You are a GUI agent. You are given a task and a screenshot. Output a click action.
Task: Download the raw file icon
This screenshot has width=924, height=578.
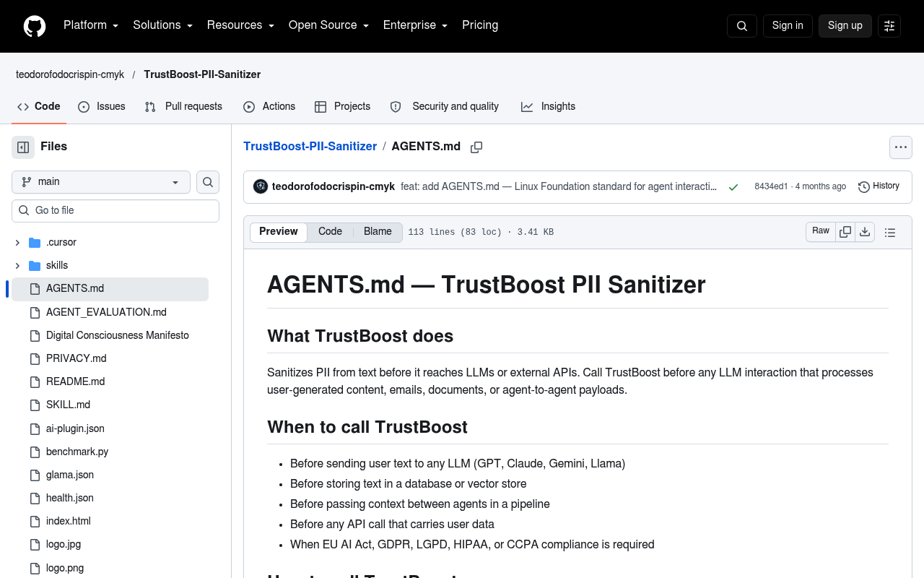point(866,232)
